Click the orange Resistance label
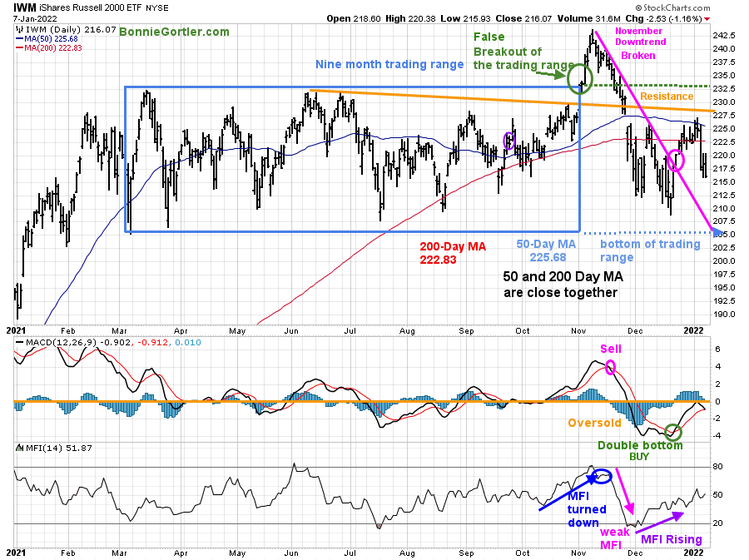Screen dimensions: 749x560 click(x=667, y=97)
